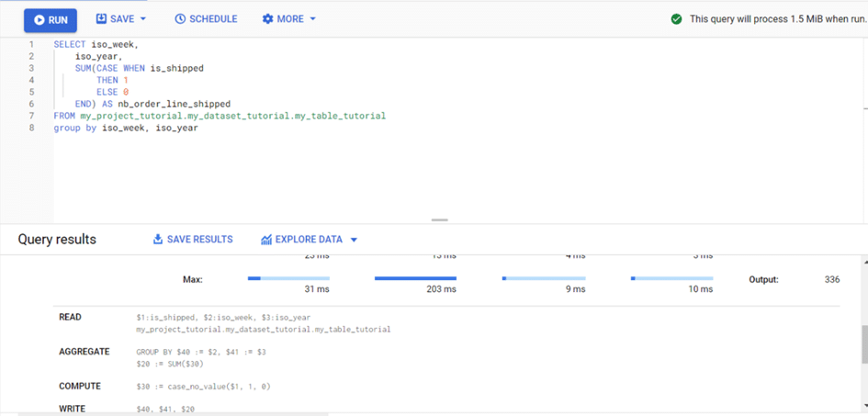Click the SCHEDULE clock icon
The width and height of the screenshot is (868, 416).
point(180,18)
